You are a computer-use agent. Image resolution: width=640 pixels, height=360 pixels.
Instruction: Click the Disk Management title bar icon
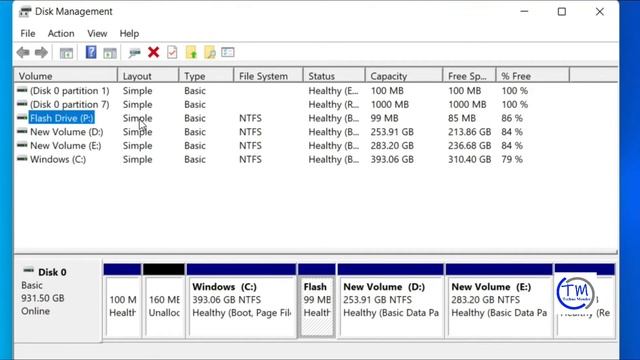(x=25, y=11)
